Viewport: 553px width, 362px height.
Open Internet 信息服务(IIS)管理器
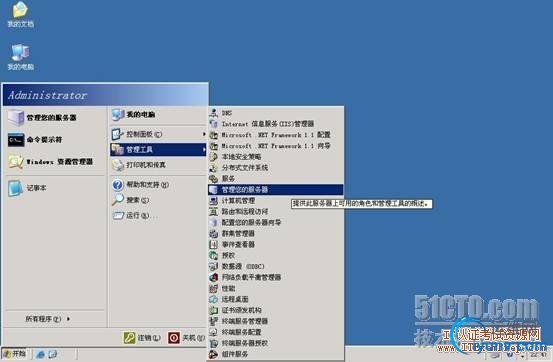(276, 124)
